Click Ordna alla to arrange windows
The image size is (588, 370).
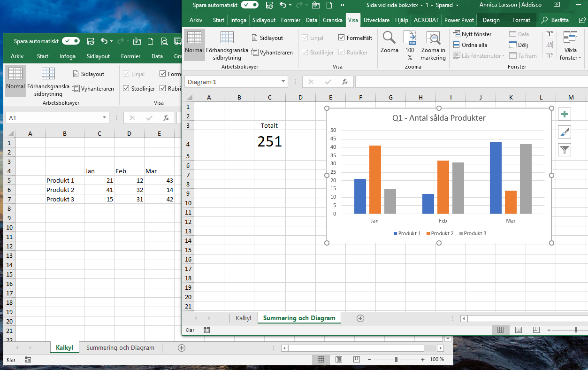coord(470,45)
